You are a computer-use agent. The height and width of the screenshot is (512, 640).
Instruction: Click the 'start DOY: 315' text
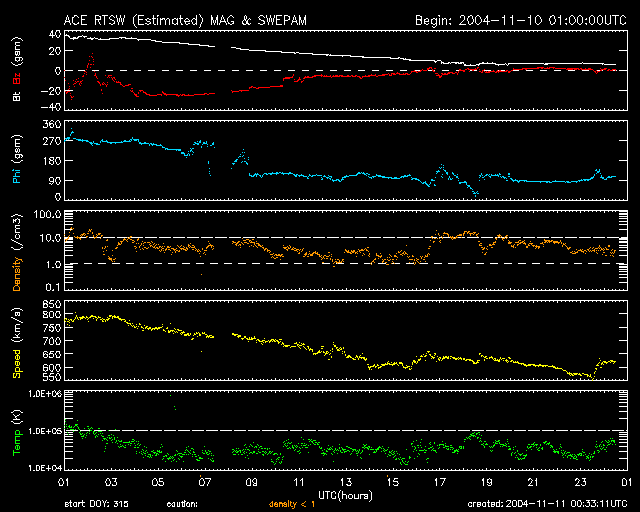pos(96,504)
